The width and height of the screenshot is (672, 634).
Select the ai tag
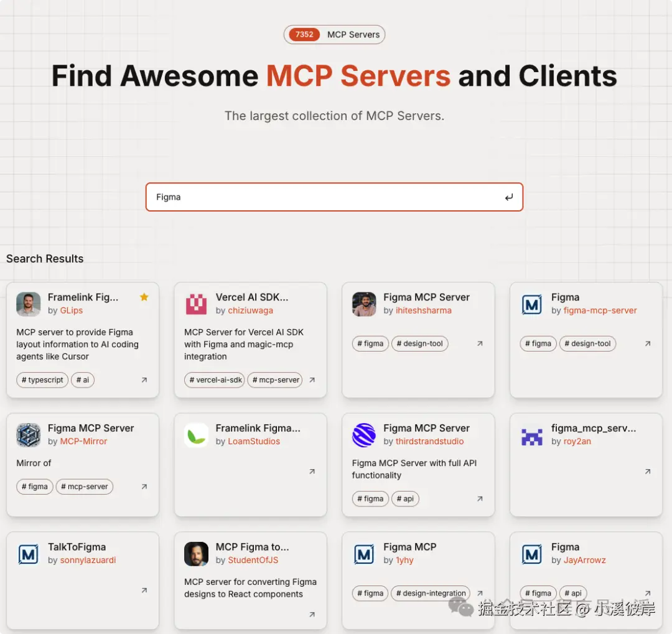[x=82, y=380]
